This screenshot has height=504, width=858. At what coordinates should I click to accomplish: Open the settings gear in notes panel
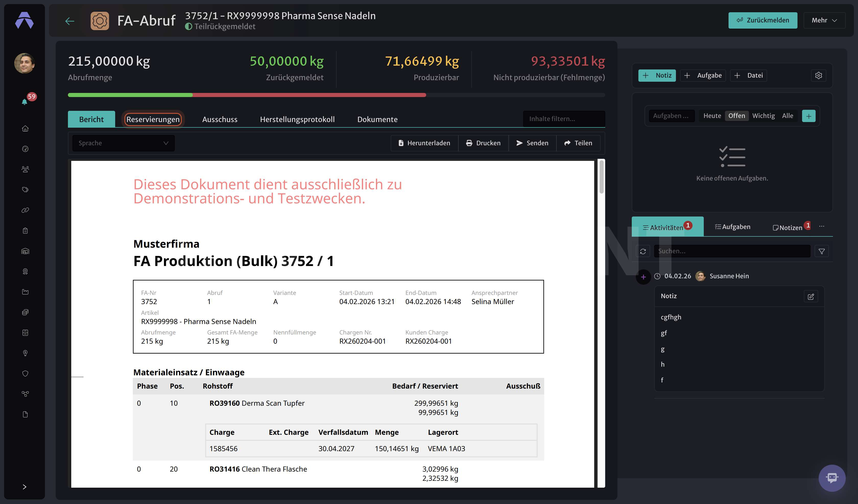point(818,75)
